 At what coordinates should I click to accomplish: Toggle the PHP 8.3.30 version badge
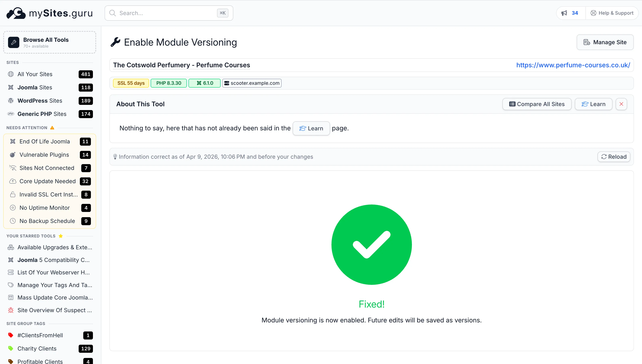tap(169, 83)
